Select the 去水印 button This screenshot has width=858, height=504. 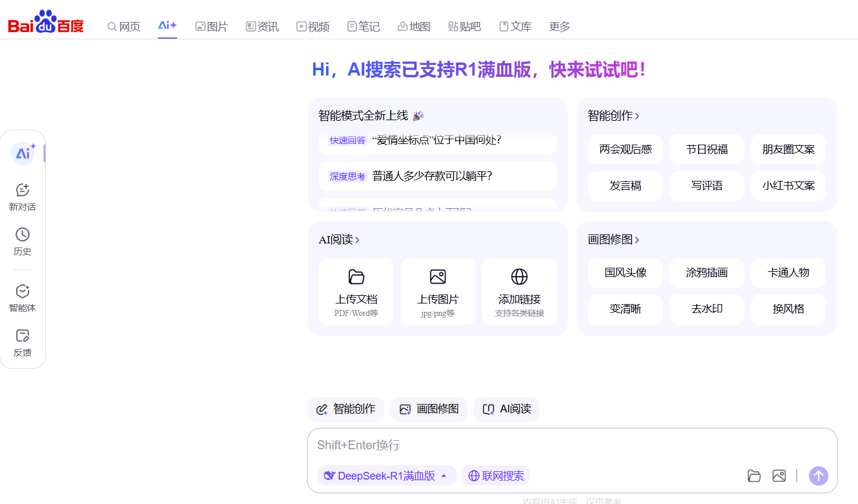pos(707,309)
